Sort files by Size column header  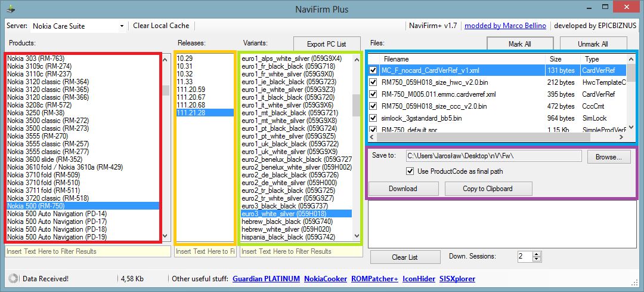(x=563, y=59)
